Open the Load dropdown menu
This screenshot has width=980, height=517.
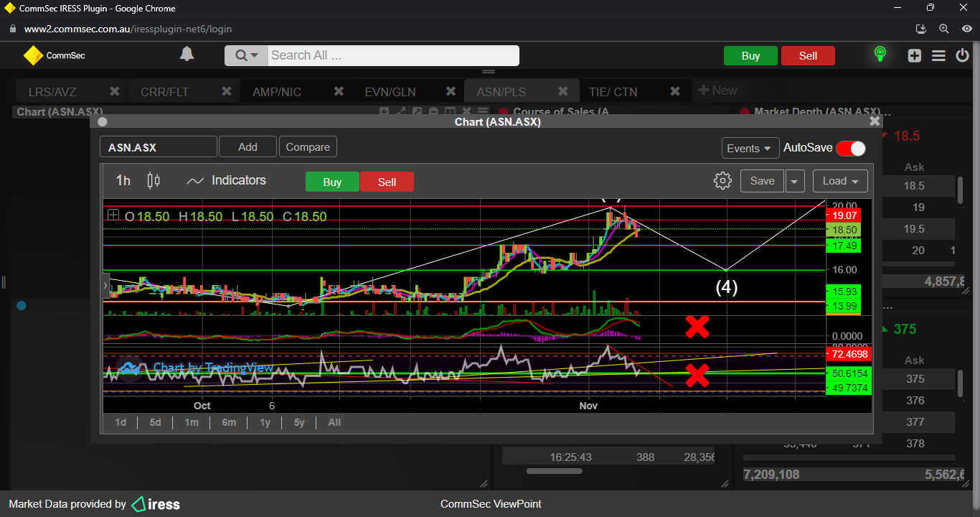(839, 181)
